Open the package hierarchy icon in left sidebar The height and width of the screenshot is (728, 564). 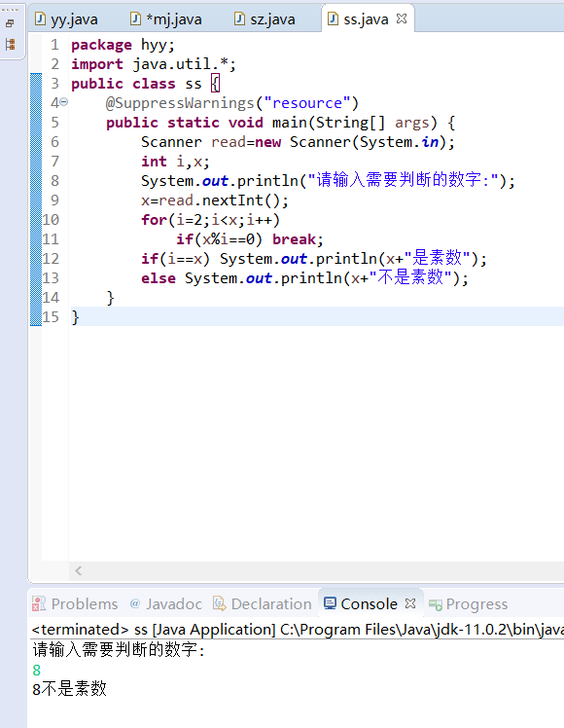pos(10,45)
